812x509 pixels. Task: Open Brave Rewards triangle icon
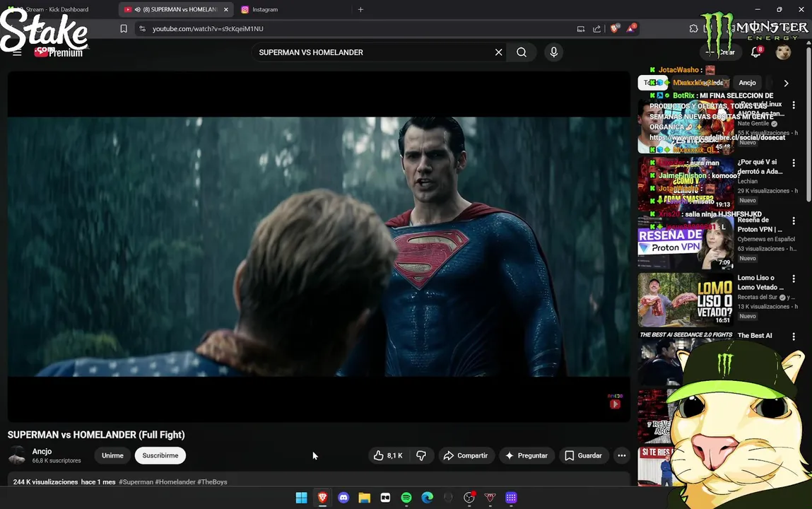631,28
